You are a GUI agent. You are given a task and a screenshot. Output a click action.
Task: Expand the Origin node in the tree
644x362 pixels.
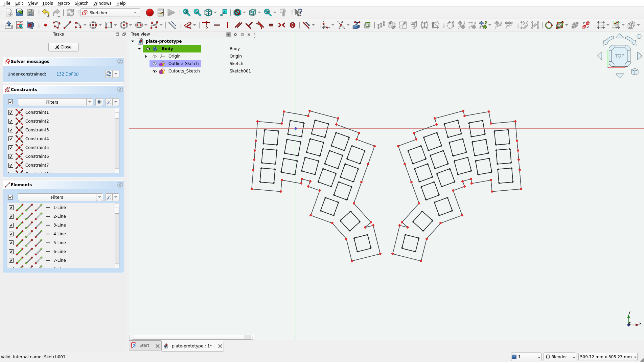146,56
